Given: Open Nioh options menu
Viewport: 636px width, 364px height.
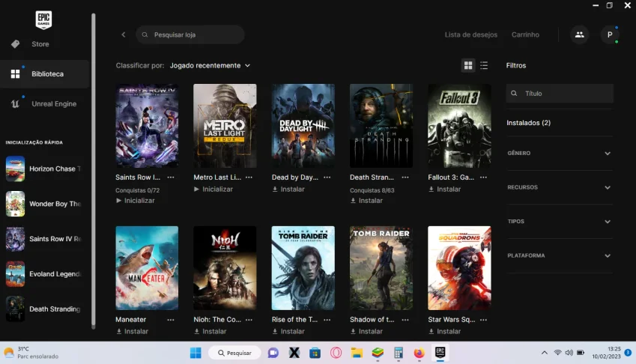Looking at the screenshot, I should tap(249, 319).
